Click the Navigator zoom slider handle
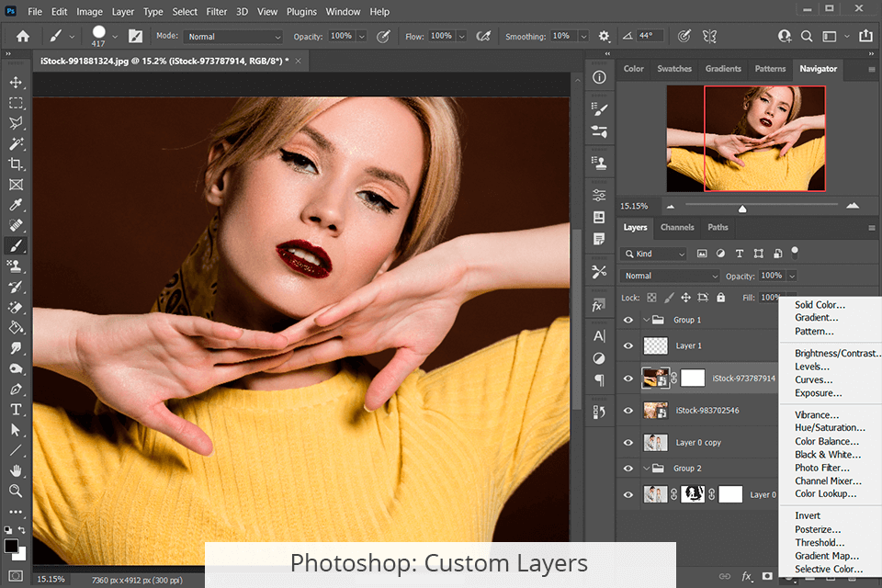Screen dimensions: 882x588 pyautogui.click(x=742, y=208)
